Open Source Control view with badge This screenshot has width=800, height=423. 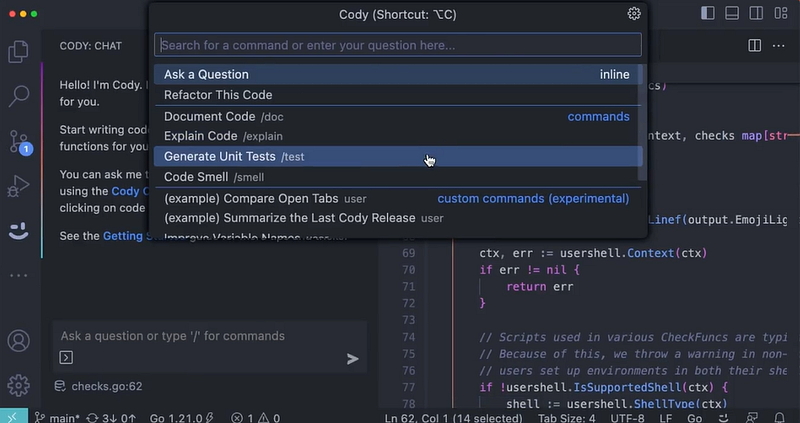pyautogui.click(x=19, y=142)
